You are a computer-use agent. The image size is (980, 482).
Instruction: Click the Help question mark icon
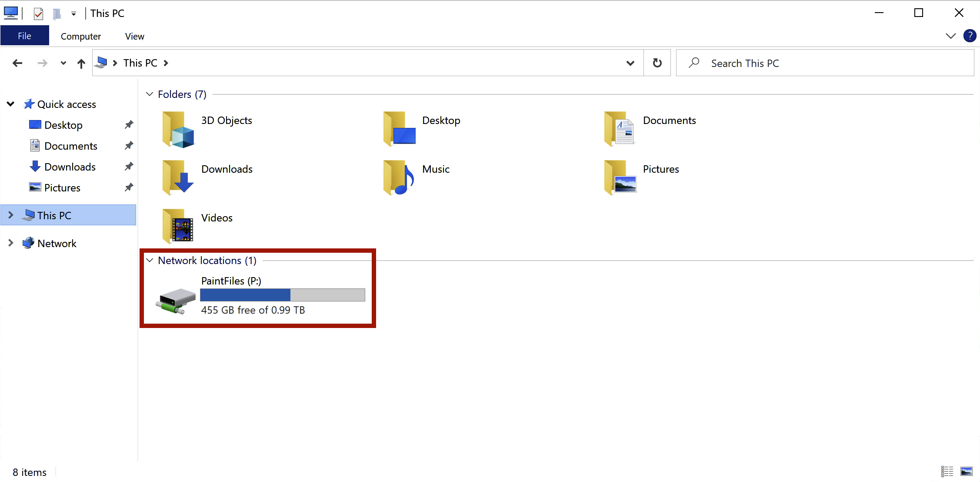point(970,36)
